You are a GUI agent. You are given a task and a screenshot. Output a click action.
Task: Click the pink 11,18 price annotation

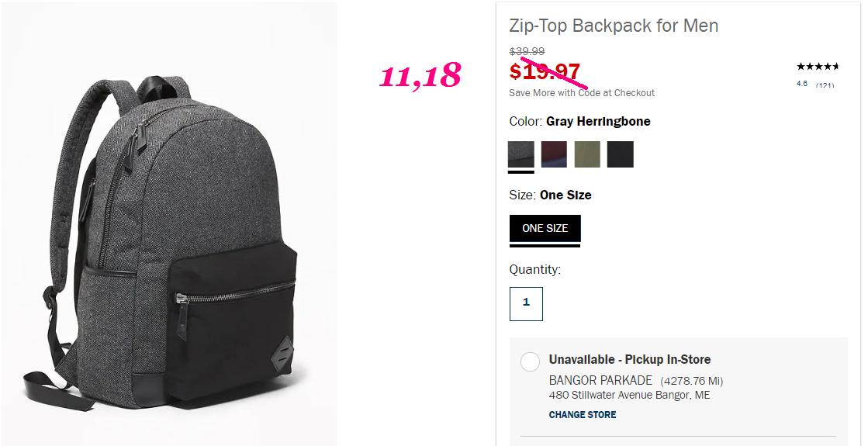420,75
